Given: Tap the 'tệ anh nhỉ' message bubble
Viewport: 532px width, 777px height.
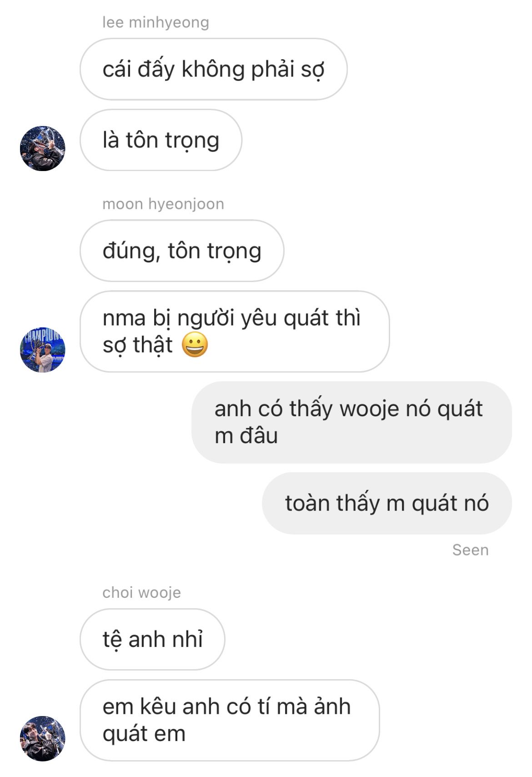Looking at the screenshot, I should click(x=152, y=639).
